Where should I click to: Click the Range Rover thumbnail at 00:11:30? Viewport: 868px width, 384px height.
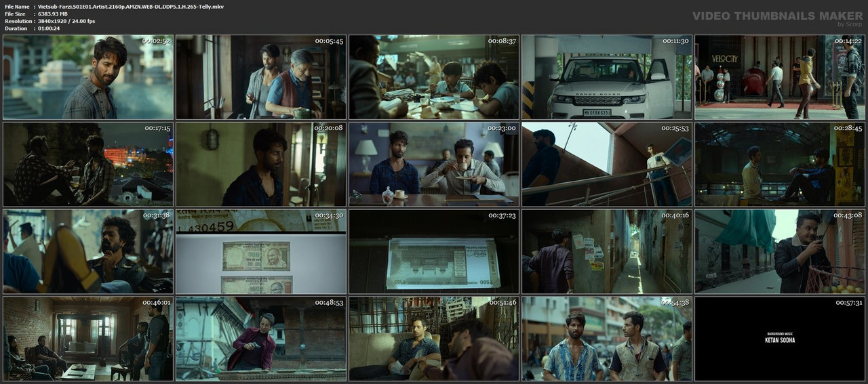607,78
